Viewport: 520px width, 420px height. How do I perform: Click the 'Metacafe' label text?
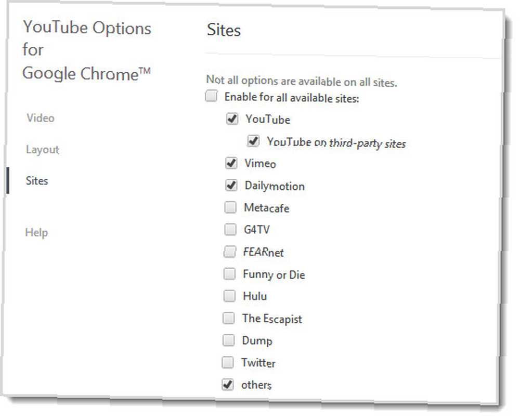(x=267, y=208)
